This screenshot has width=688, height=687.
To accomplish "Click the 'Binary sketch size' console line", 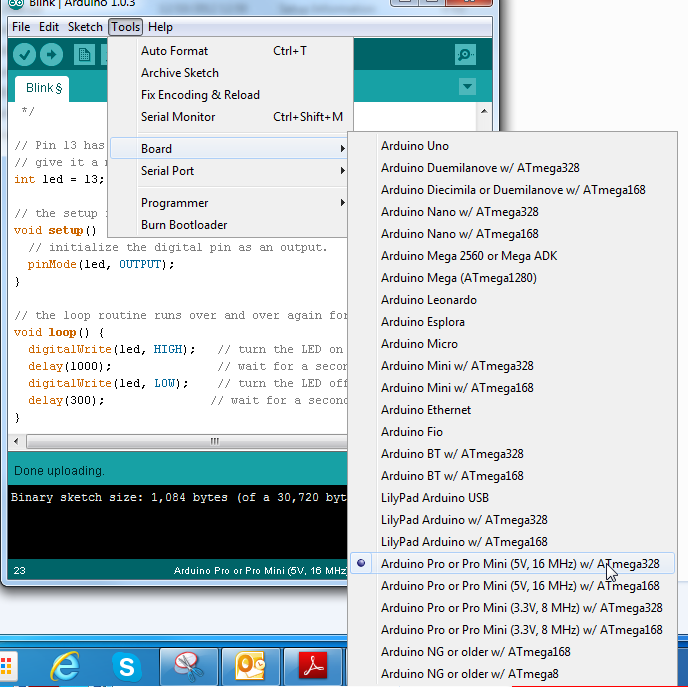I will click(x=179, y=497).
